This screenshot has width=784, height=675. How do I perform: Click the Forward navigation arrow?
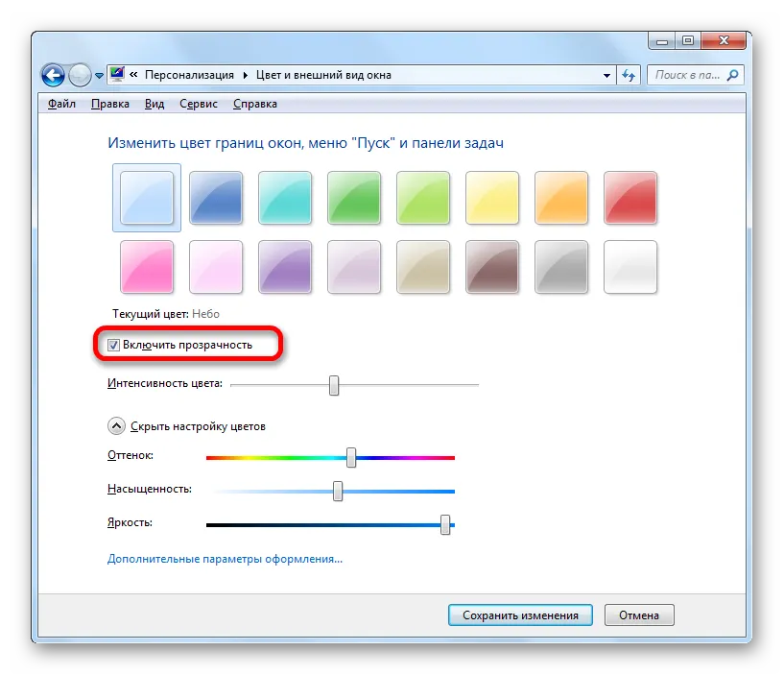click(80, 76)
